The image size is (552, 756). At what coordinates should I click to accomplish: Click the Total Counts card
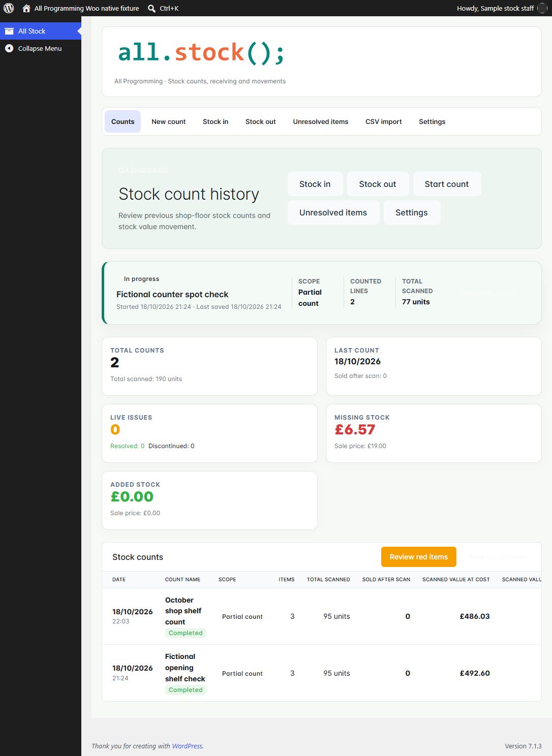coord(209,366)
